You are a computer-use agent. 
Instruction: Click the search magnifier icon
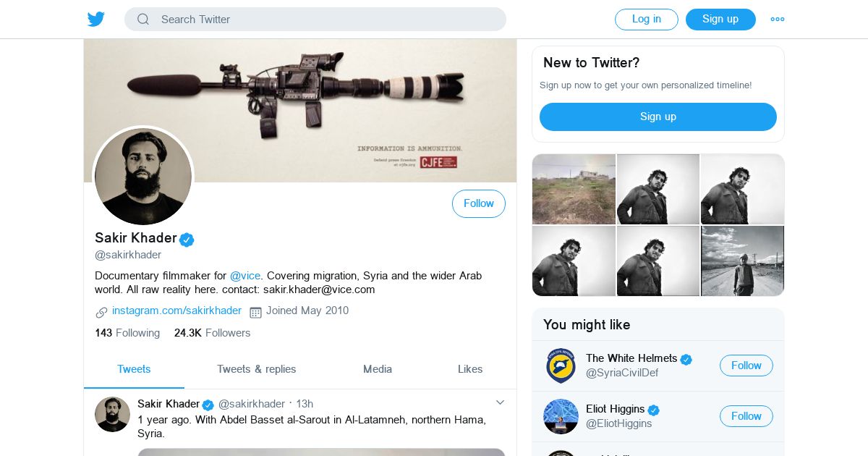click(143, 20)
